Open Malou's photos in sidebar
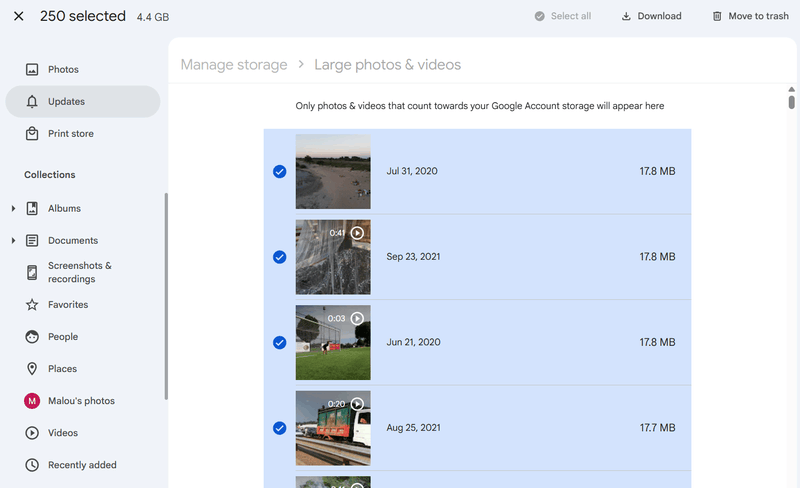This screenshot has height=488, width=800. pyautogui.click(x=80, y=401)
